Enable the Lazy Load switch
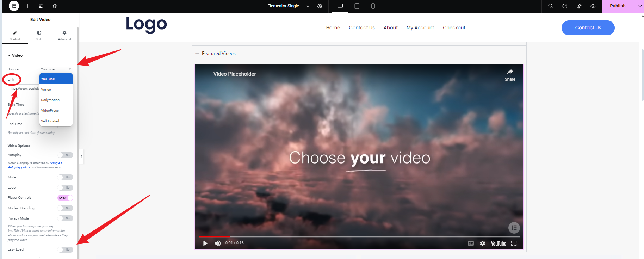The image size is (644, 259). click(65, 249)
